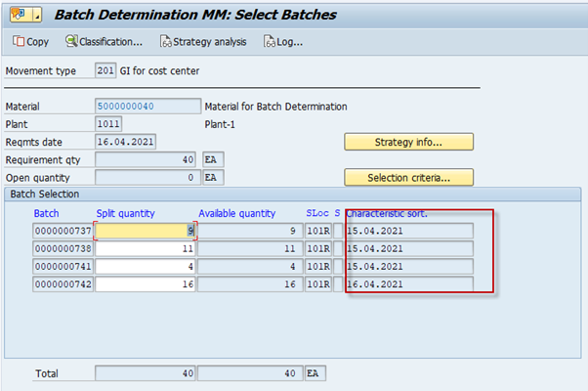This screenshot has height=391, width=588.
Task: Click SLoc 101R in batch 0000000737 row
Action: tap(318, 231)
